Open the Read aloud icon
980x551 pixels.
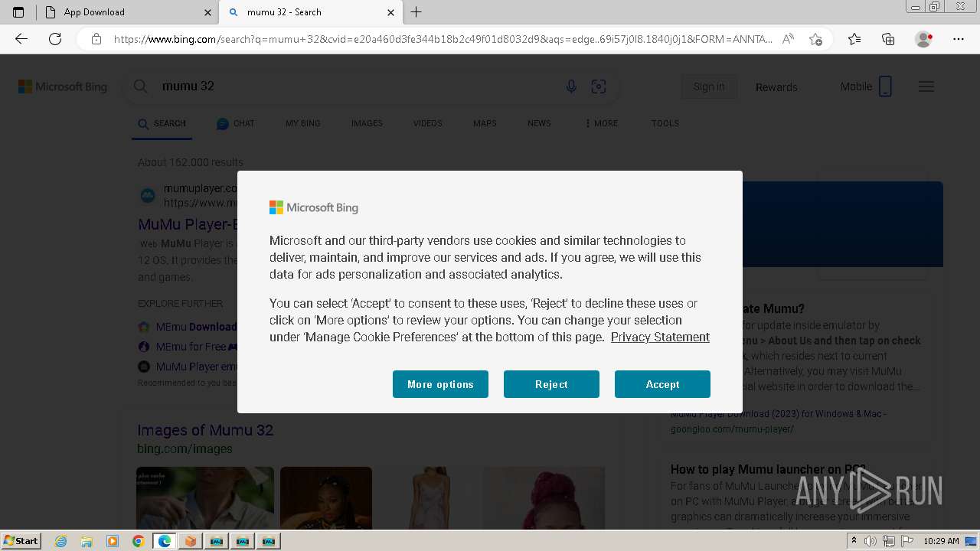[788, 39]
